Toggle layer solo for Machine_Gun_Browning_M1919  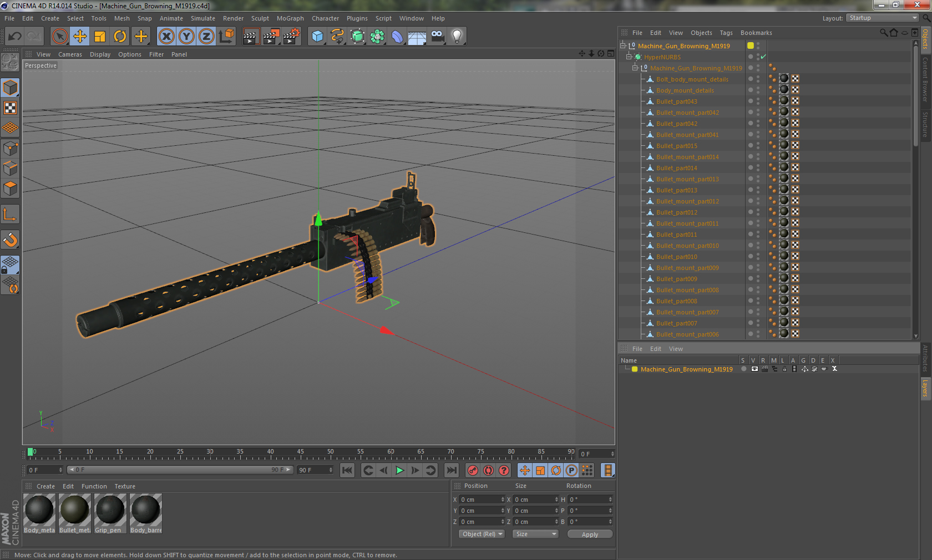point(743,369)
